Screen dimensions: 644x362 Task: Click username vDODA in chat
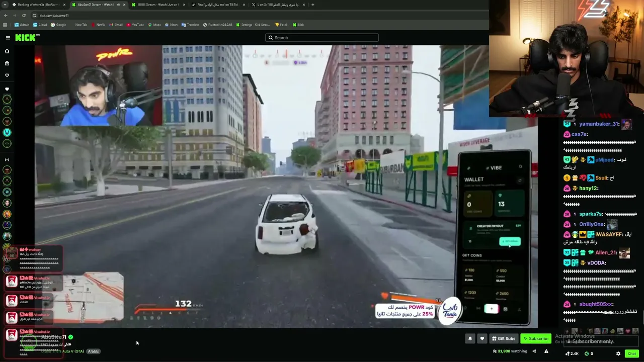596,263
